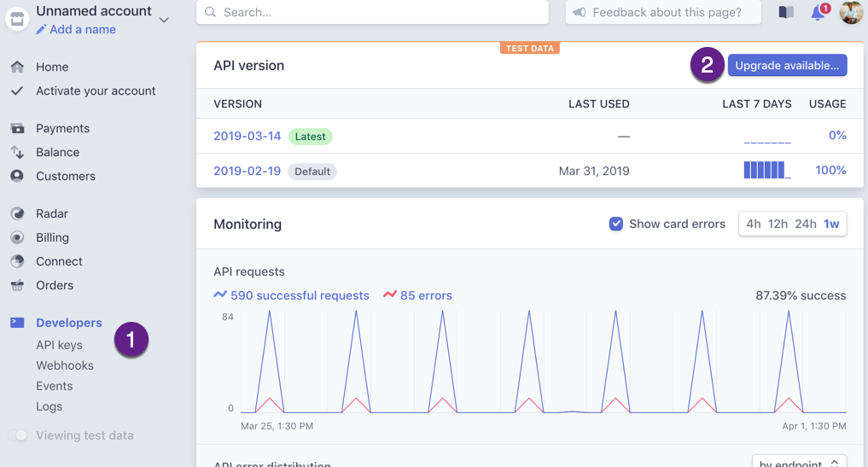868x467 pixels.
Task: Click the Billing circle icon
Action: [17, 237]
